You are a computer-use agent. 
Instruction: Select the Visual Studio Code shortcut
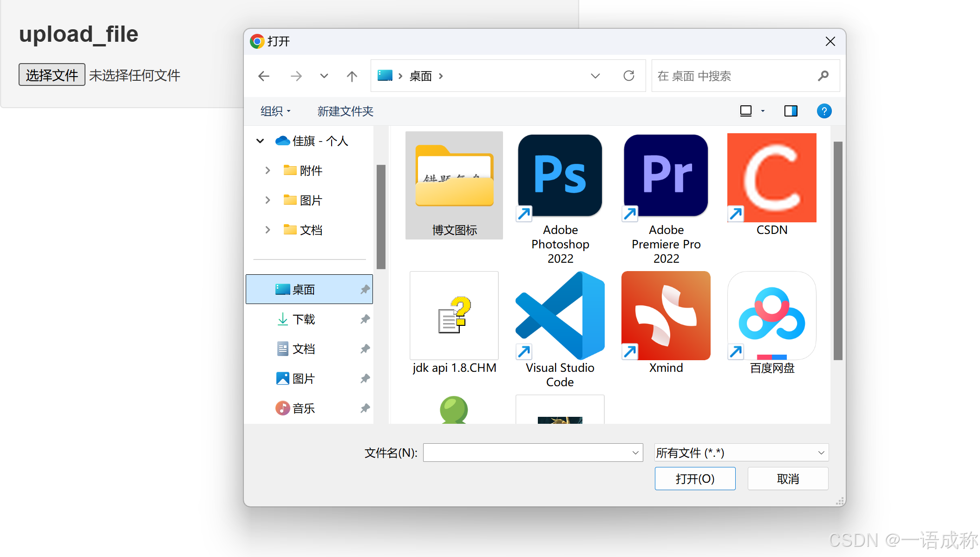pos(560,316)
